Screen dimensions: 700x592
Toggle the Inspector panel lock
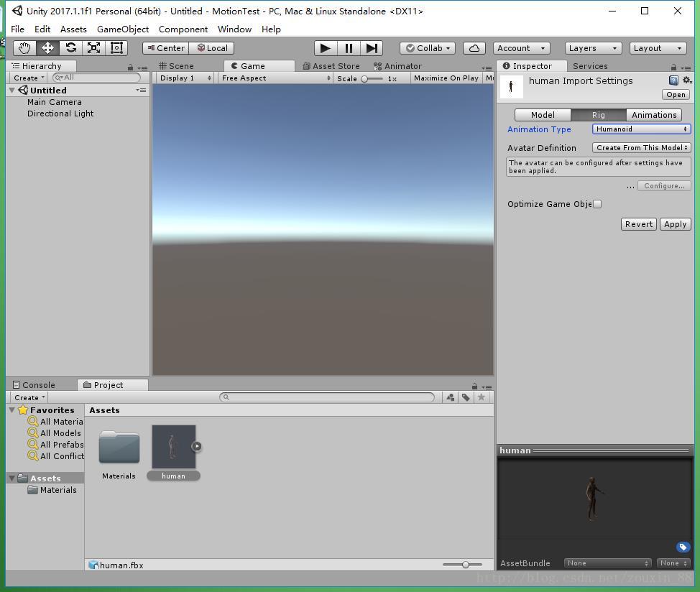tap(673, 68)
